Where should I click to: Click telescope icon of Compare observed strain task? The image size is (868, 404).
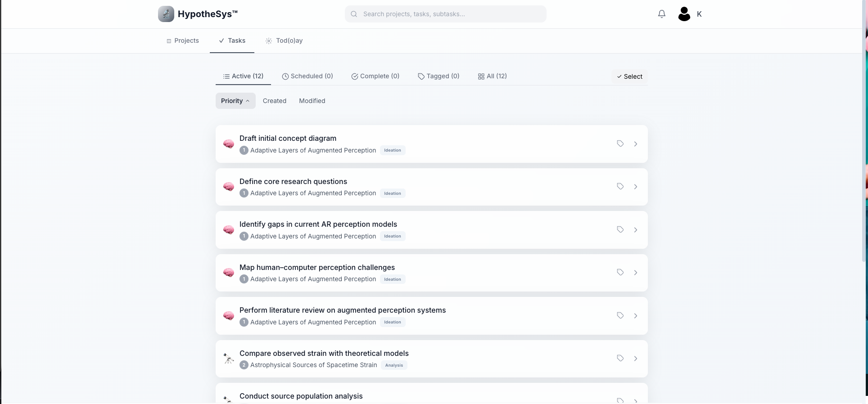[229, 359]
